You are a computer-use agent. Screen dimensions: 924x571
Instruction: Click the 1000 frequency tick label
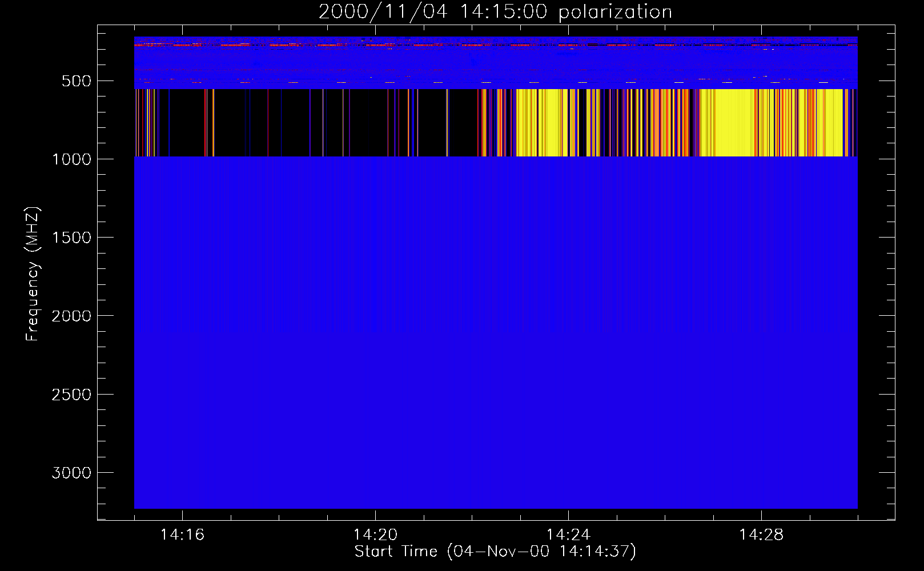coord(71,159)
